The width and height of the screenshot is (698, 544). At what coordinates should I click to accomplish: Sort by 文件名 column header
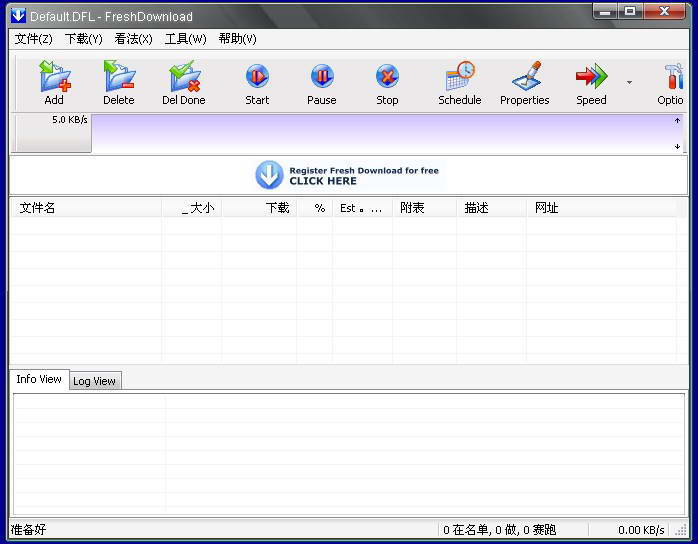pos(85,208)
